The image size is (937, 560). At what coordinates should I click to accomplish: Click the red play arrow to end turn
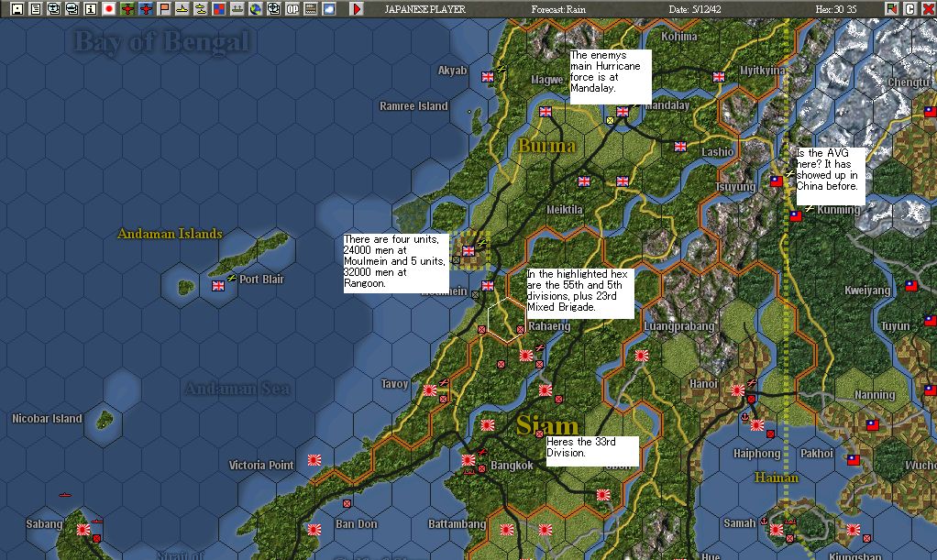[x=357, y=9]
